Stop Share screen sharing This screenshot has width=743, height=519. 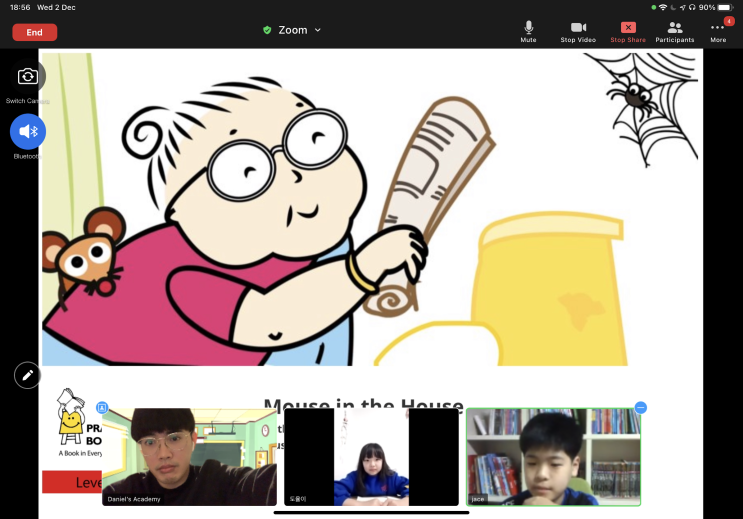[628, 32]
